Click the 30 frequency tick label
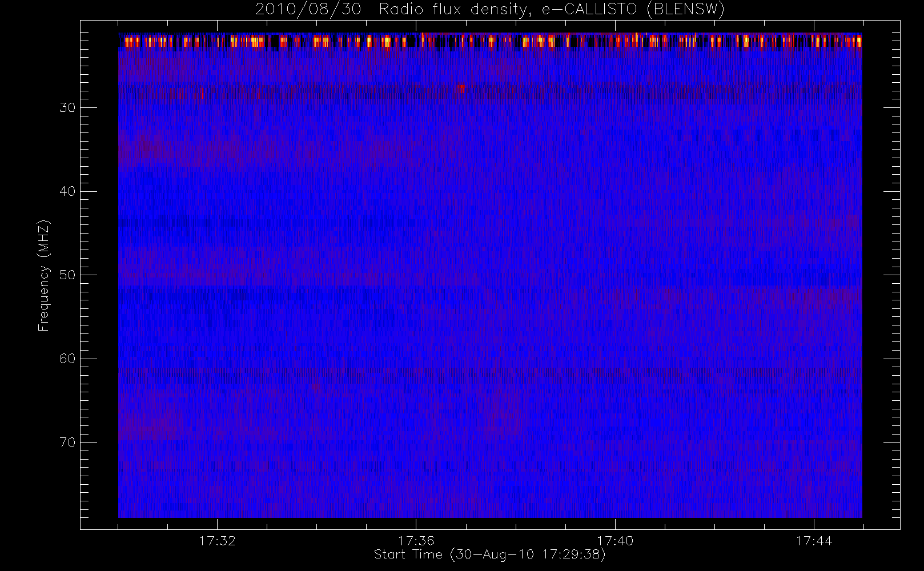Viewport: 924px width, 571px height. (x=67, y=108)
